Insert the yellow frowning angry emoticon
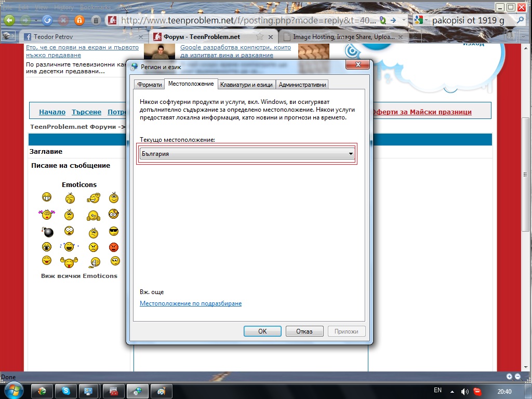Image resolution: width=532 pixels, height=399 pixels. pyautogui.click(x=94, y=247)
